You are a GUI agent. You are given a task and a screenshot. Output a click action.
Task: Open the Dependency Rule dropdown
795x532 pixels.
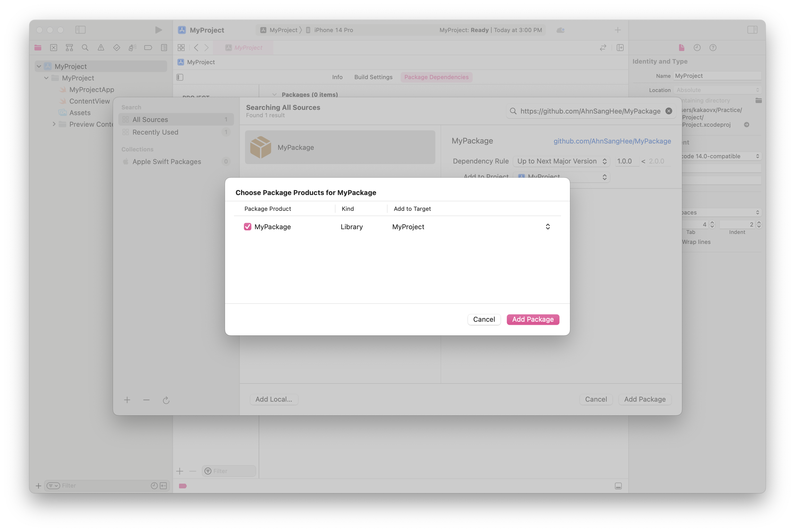point(561,161)
